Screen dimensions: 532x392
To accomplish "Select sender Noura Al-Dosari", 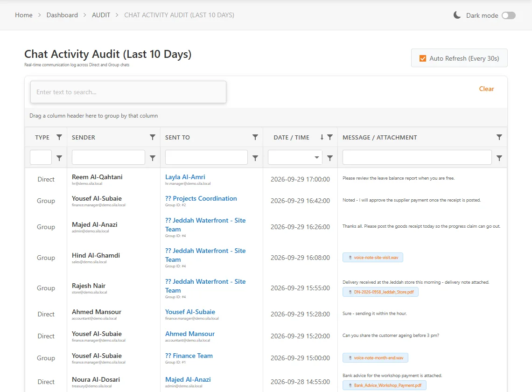I will (x=96, y=379).
